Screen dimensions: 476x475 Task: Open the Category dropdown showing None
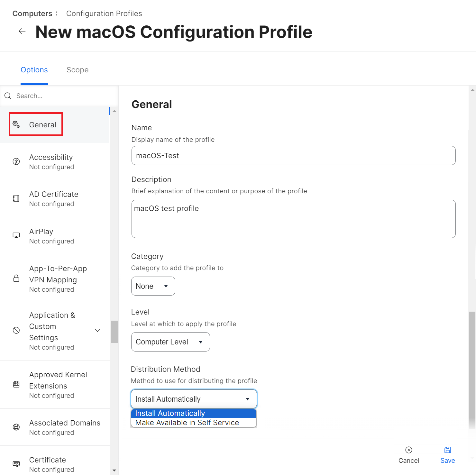(153, 286)
